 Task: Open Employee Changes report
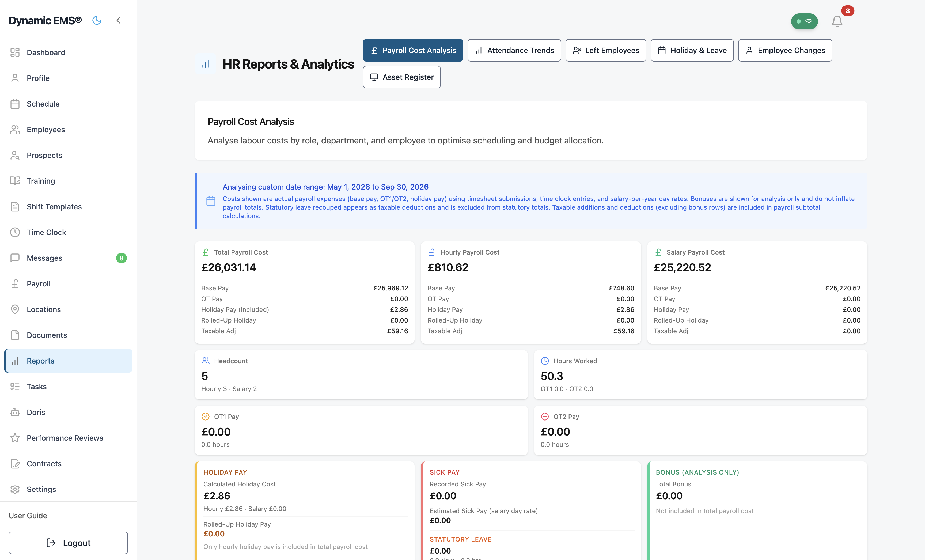785,50
